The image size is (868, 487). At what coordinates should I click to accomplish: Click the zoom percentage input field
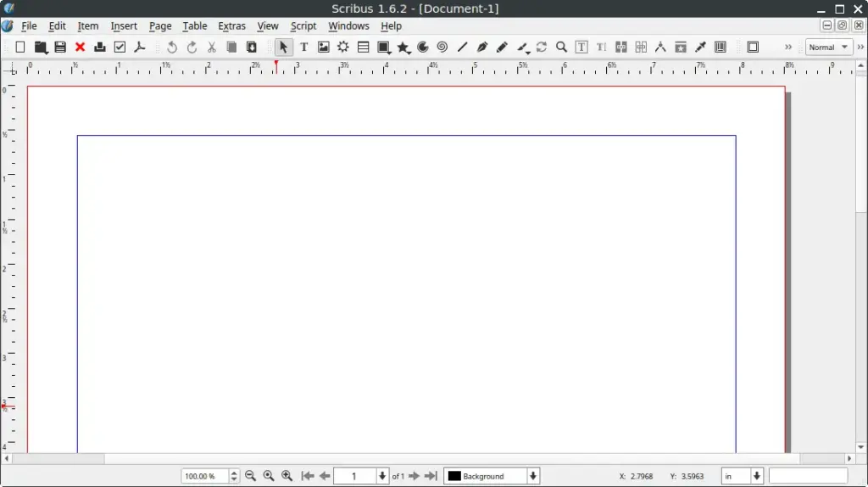[204, 476]
